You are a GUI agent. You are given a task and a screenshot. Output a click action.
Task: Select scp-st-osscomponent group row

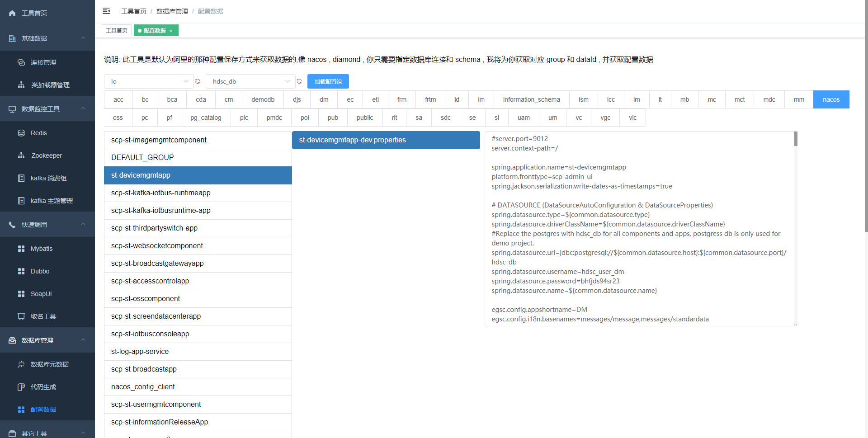coord(198,299)
